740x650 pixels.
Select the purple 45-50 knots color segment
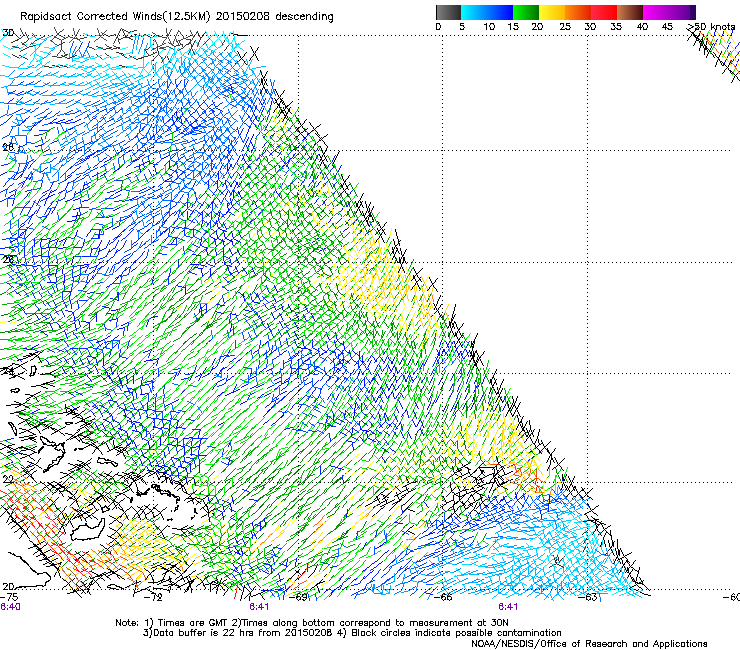tap(682, 12)
